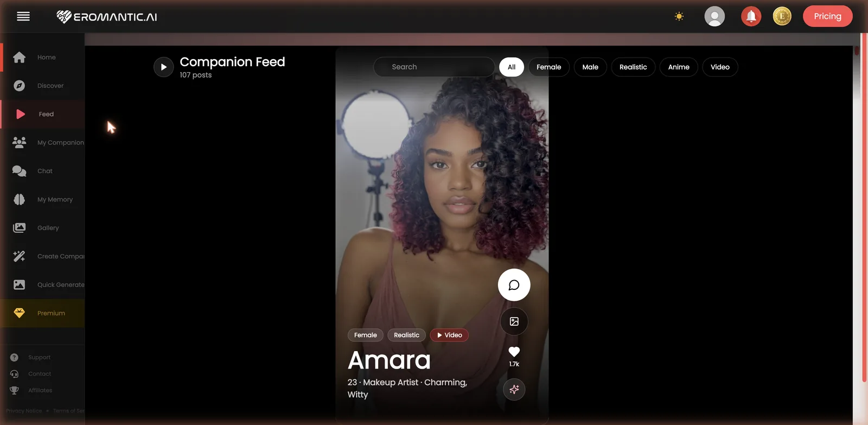Click the Contact headset icon
Screen dimensions: 868x425
point(14,374)
